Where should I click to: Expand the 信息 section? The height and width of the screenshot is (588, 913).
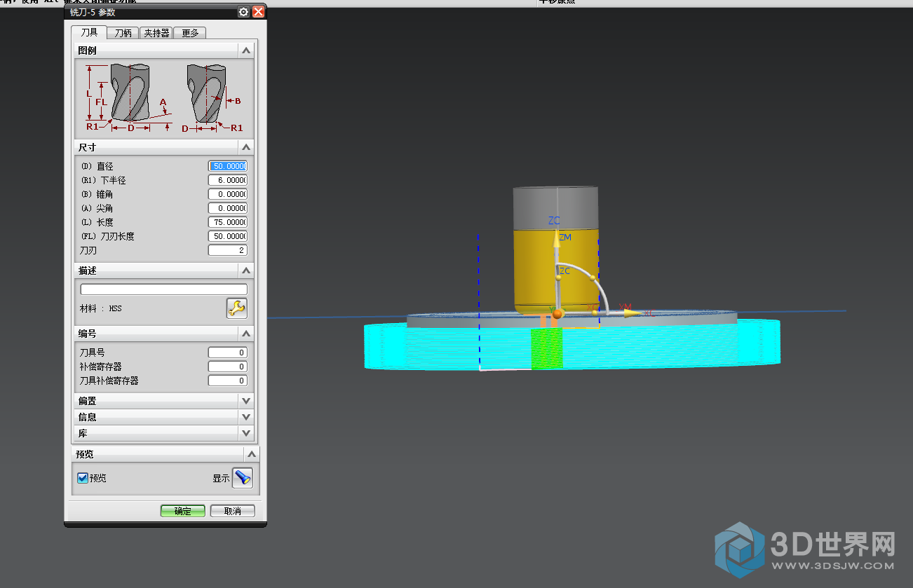pyautogui.click(x=245, y=417)
